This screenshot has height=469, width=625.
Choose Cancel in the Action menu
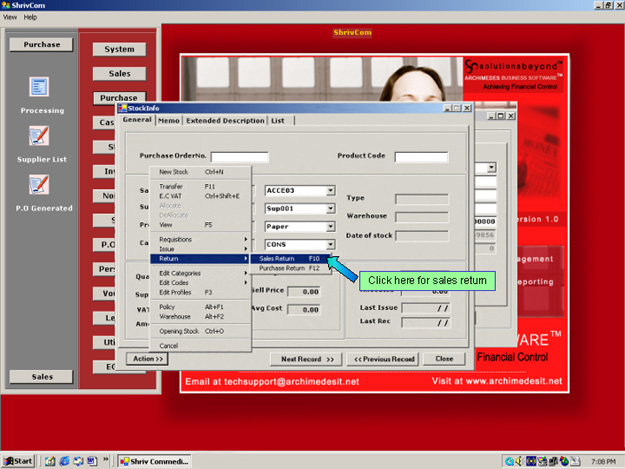pos(200,345)
